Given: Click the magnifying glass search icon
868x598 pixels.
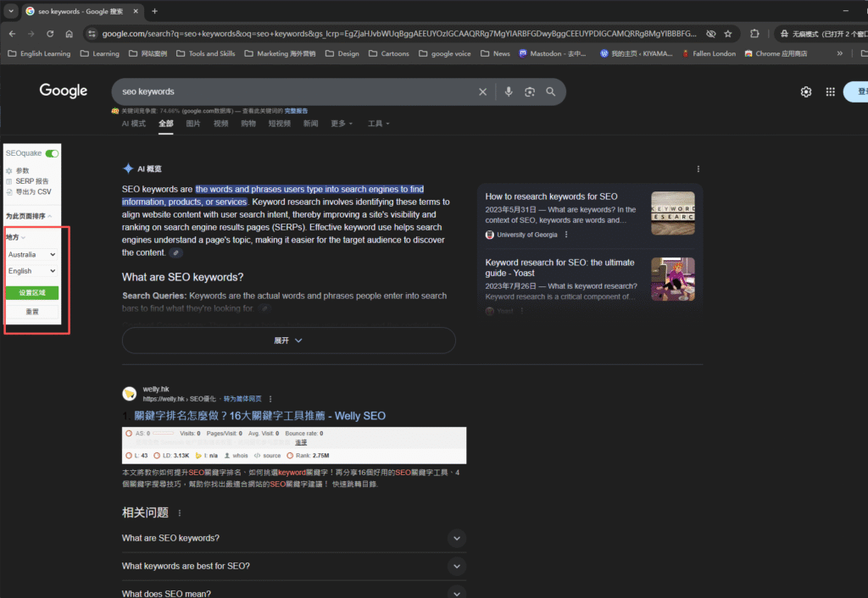Looking at the screenshot, I should pos(551,91).
